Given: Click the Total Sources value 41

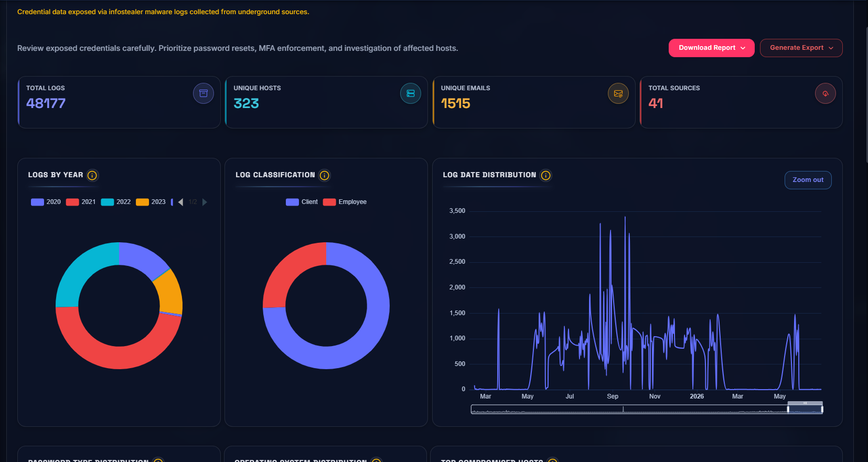Looking at the screenshot, I should click(656, 103).
